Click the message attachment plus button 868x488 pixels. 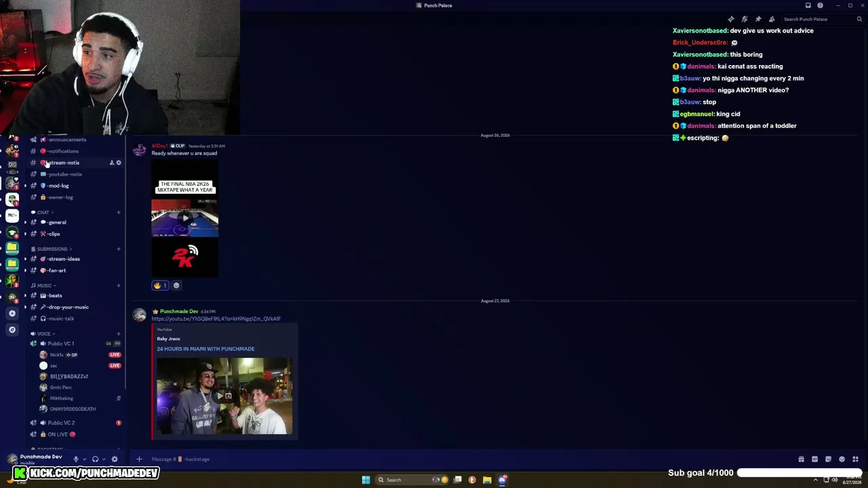[139, 459]
